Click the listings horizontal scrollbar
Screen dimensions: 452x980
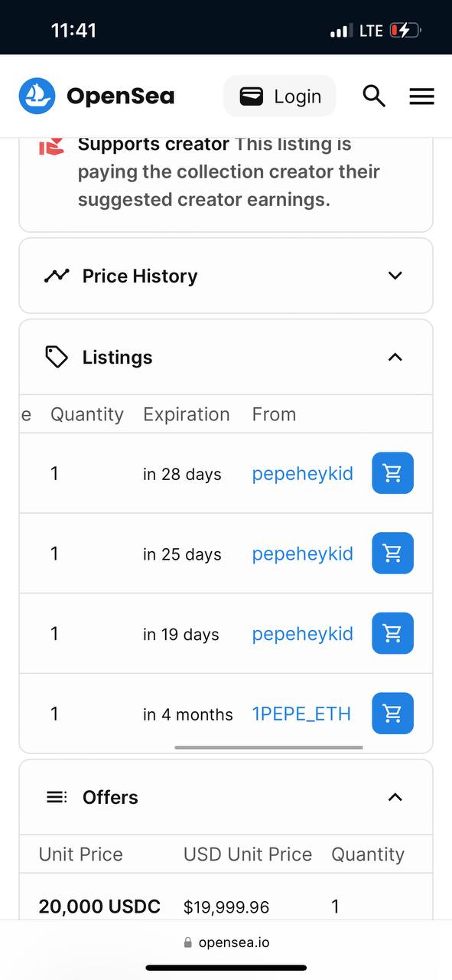[268, 747]
